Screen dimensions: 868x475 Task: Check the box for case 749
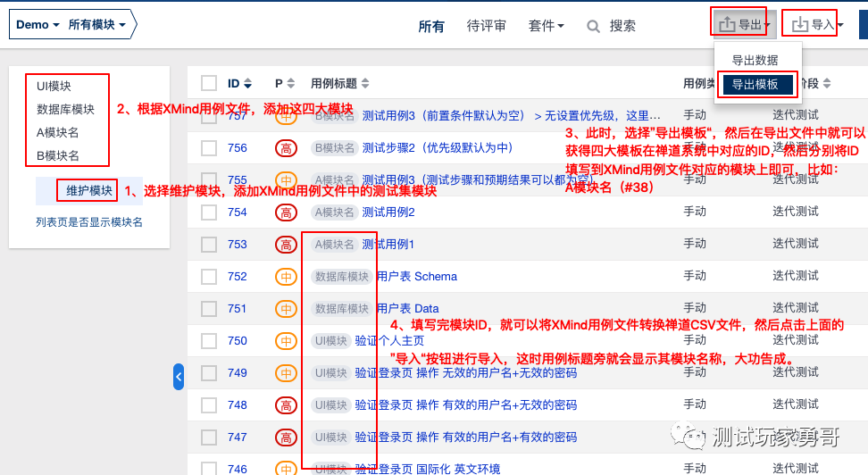[209, 373]
